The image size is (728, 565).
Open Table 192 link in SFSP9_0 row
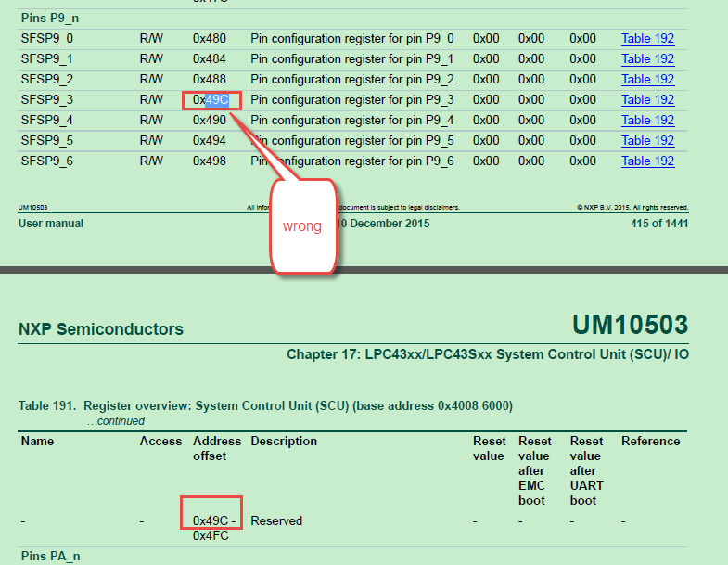(x=647, y=39)
